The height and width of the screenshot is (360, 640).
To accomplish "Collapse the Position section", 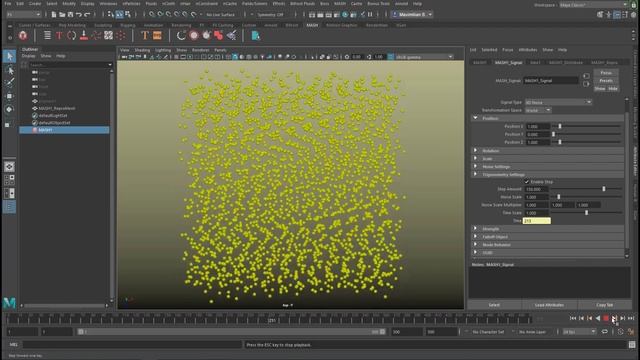I will (547, 118).
